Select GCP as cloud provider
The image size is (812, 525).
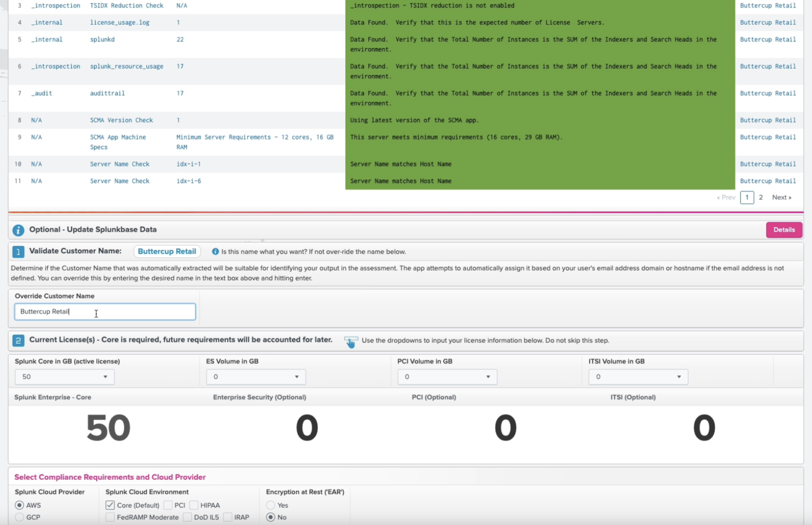point(19,517)
